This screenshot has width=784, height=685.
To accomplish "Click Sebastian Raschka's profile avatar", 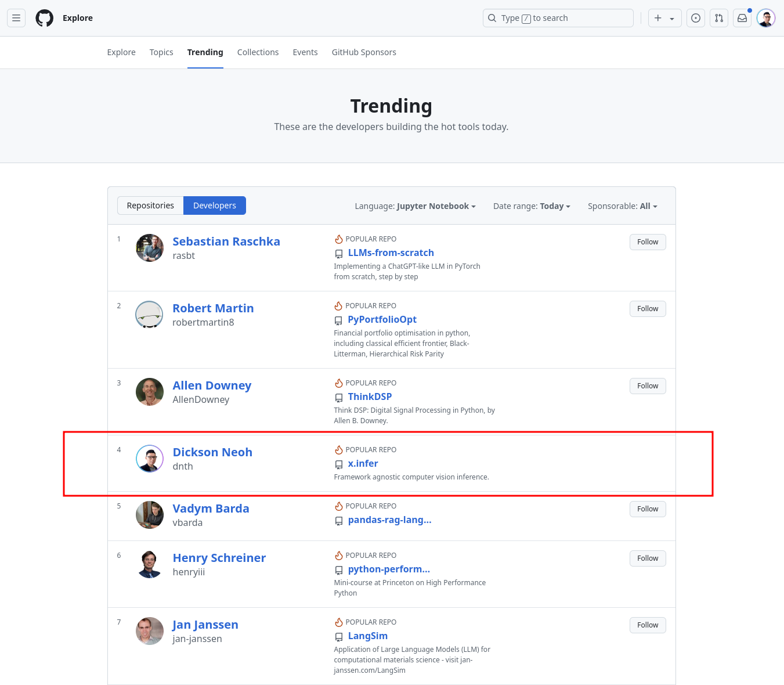I will [x=149, y=248].
